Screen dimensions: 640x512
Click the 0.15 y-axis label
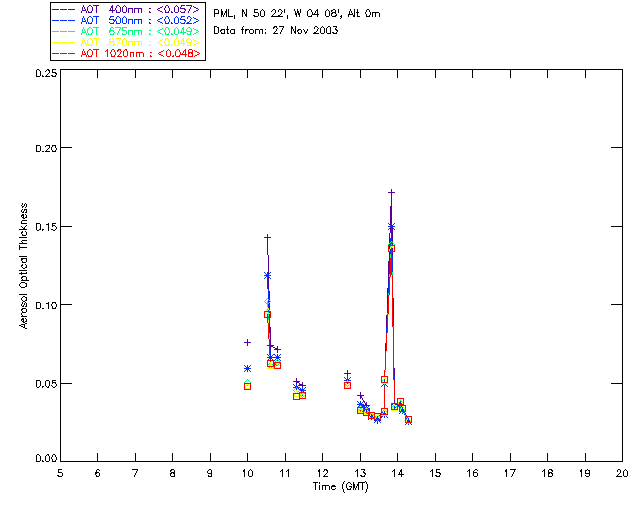pyautogui.click(x=46, y=227)
